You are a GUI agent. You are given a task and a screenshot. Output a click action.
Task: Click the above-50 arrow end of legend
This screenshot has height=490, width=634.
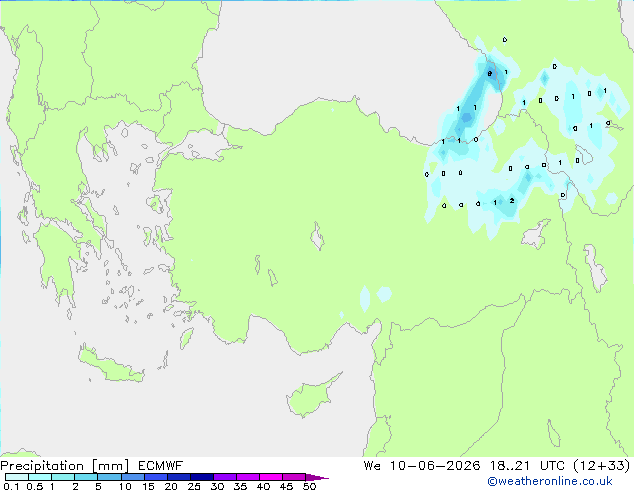317,477
